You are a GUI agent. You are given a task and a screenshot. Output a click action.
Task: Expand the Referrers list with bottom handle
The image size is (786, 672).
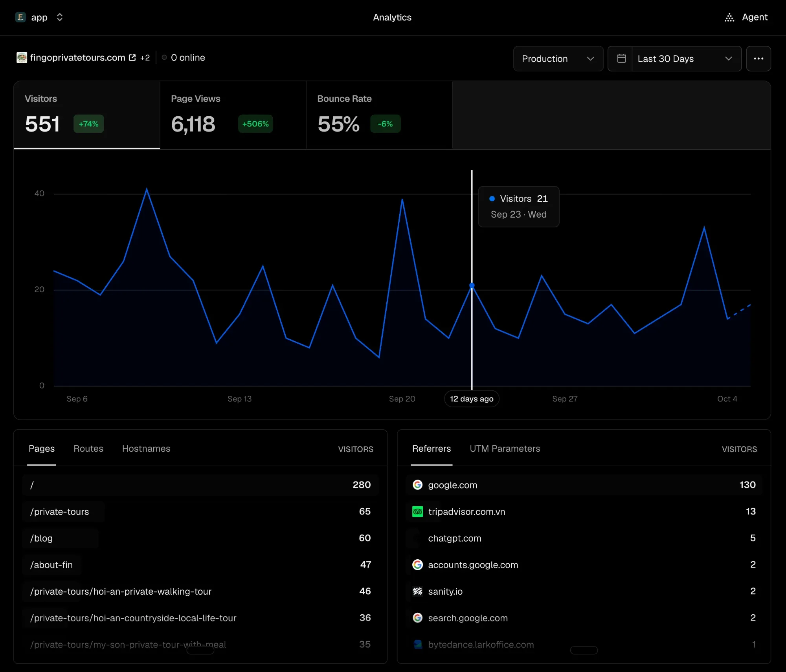click(x=584, y=650)
